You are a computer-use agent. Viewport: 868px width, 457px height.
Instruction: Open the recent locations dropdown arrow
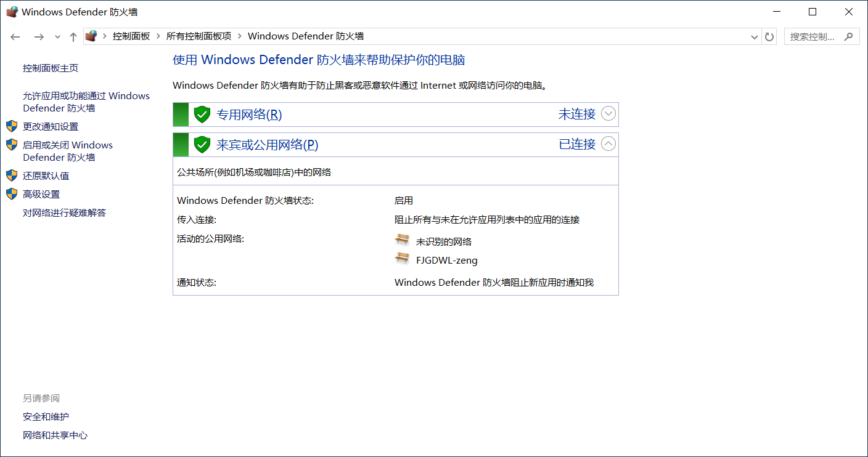57,37
